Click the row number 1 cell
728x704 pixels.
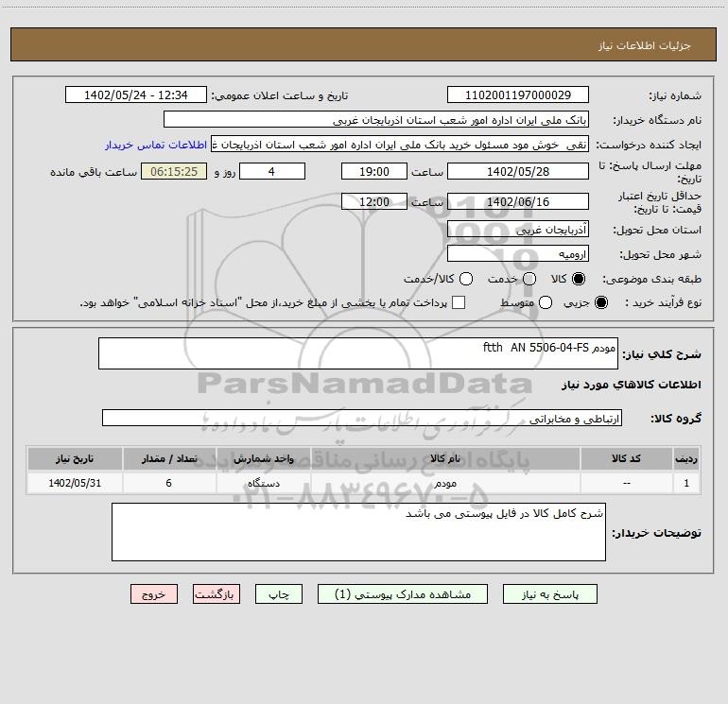click(686, 483)
